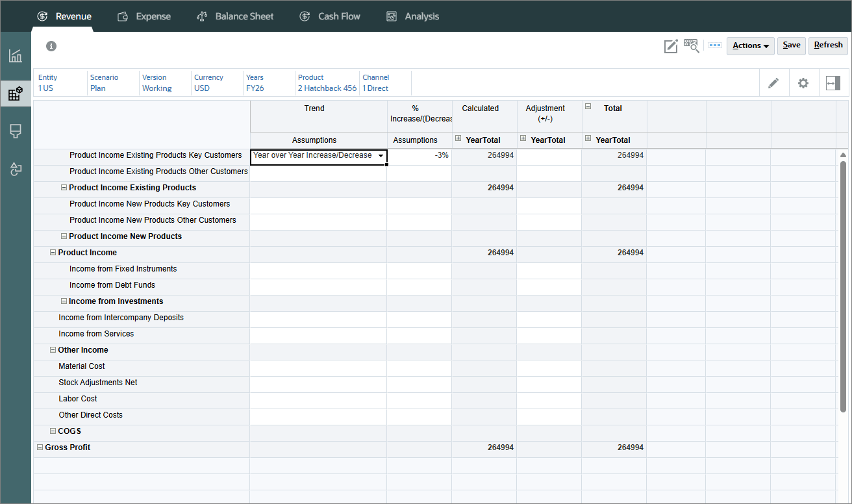Select the driver-based grid sidebar icon
This screenshot has width=852, height=504.
click(16, 94)
